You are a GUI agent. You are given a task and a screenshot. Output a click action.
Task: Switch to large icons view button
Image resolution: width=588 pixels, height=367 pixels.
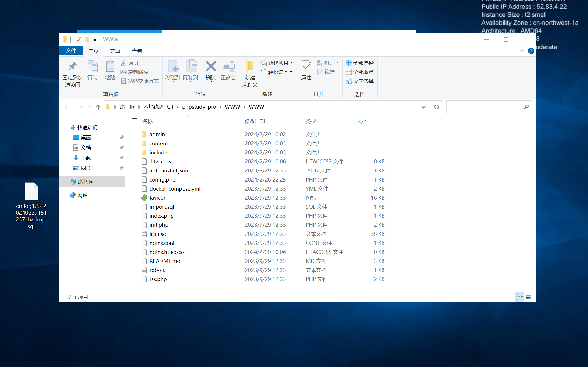tap(529, 297)
